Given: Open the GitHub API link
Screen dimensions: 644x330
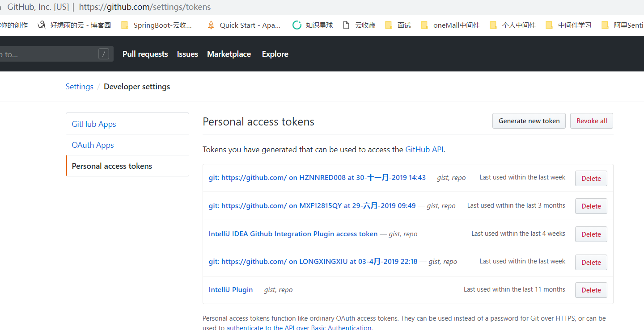Looking at the screenshot, I should coord(424,150).
